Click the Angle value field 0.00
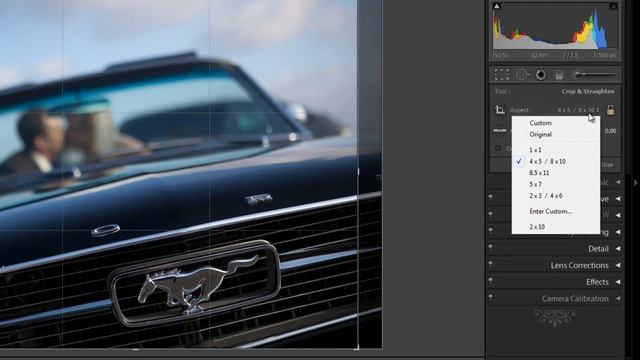 point(610,131)
